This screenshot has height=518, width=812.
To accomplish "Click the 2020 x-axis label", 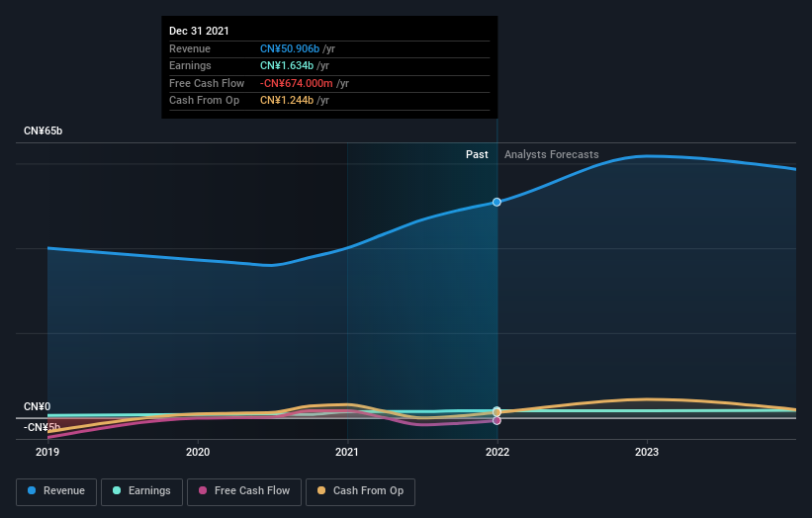I will tap(198, 452).
